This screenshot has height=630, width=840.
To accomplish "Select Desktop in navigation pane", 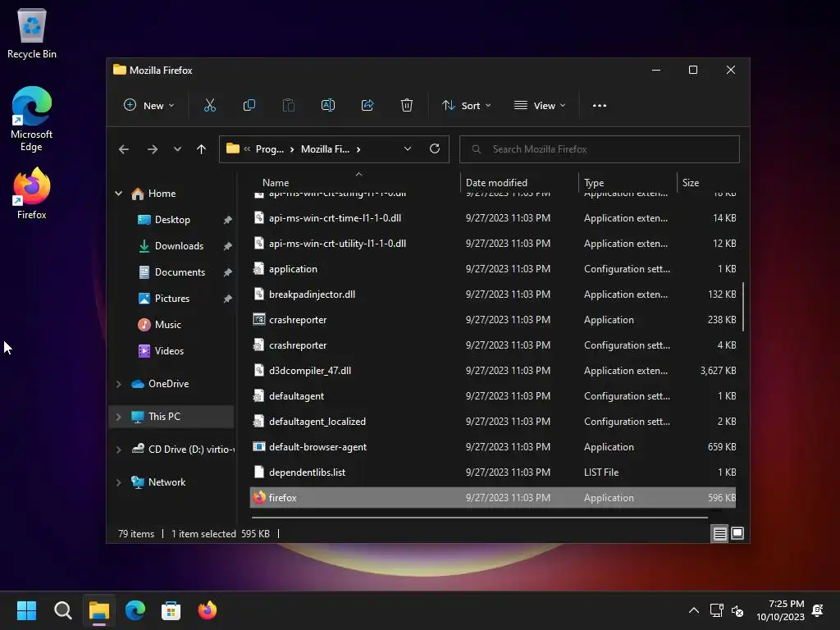I will 172,220.
